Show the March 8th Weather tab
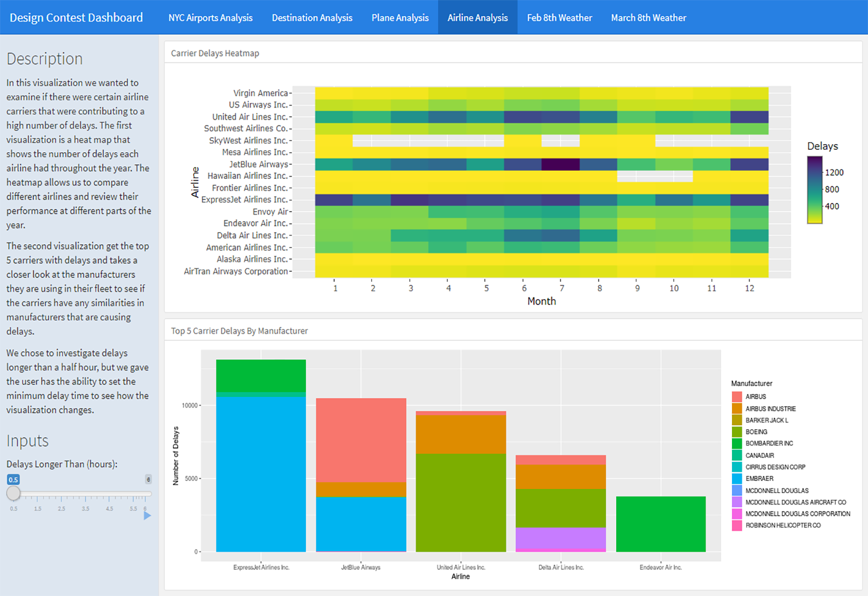 click(x=648, y=17)
